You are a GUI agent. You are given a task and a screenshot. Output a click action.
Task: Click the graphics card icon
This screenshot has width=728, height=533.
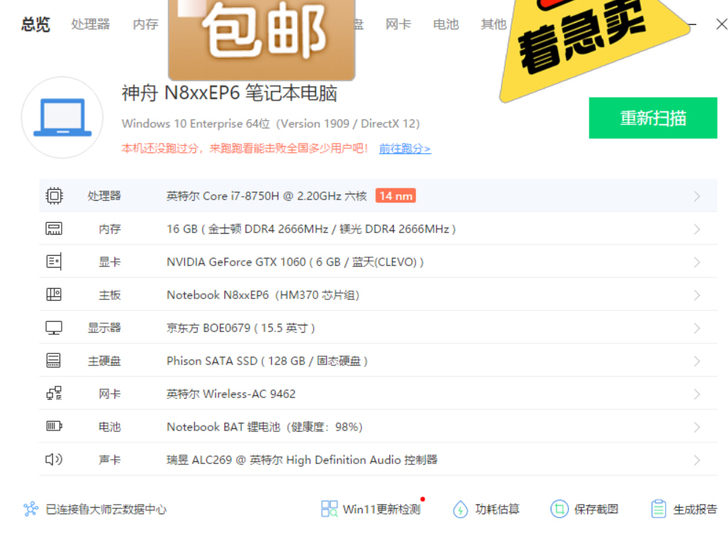(54, 262)
